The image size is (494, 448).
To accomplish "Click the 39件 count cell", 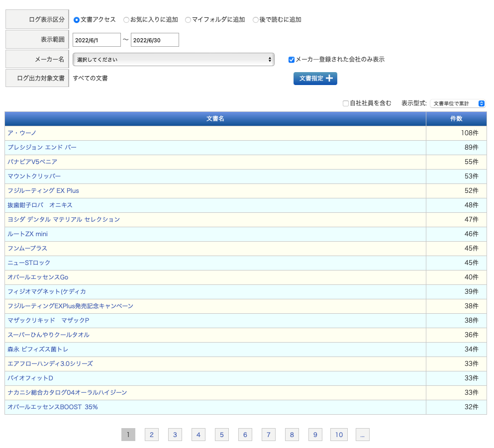I will pos(456,291).
